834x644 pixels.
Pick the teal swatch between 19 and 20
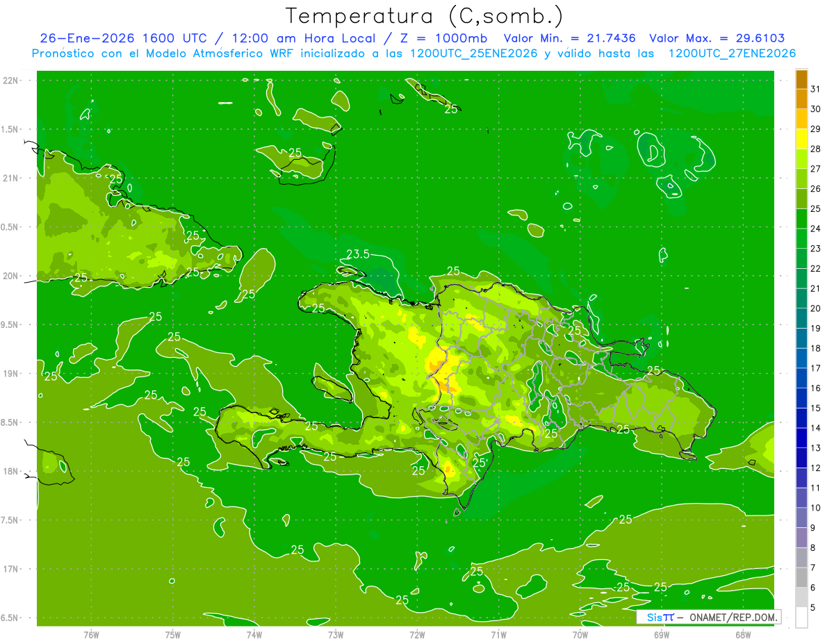(801, 318)
